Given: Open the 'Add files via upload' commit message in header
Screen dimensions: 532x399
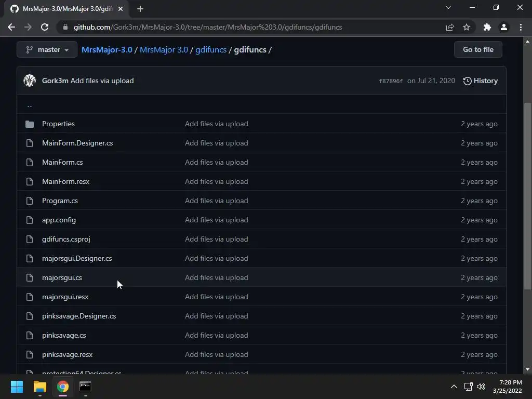Looking at the screenshot, I should (102, 81).
